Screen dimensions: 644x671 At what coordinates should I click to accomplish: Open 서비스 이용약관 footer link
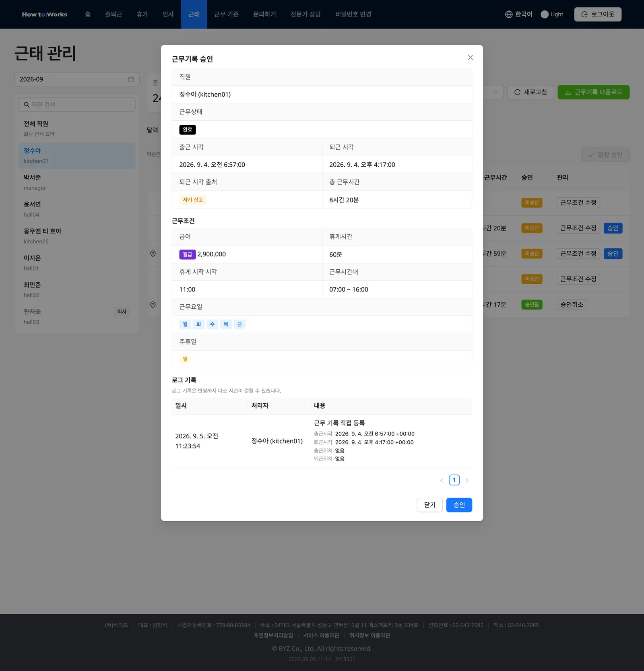[x=321, y=635]
